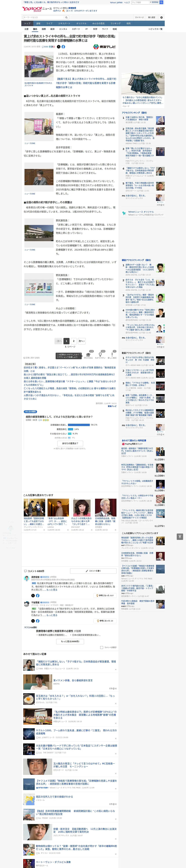Toggle the コメント非表示 checkbox
The width and height of the screenshot is (186, 868).
click(x=102, y=647)
